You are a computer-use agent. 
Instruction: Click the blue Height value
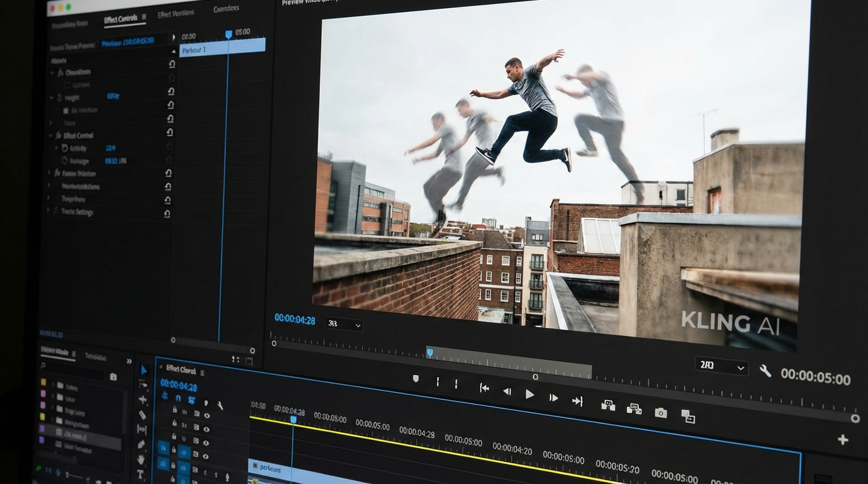(x=113, y=96)
